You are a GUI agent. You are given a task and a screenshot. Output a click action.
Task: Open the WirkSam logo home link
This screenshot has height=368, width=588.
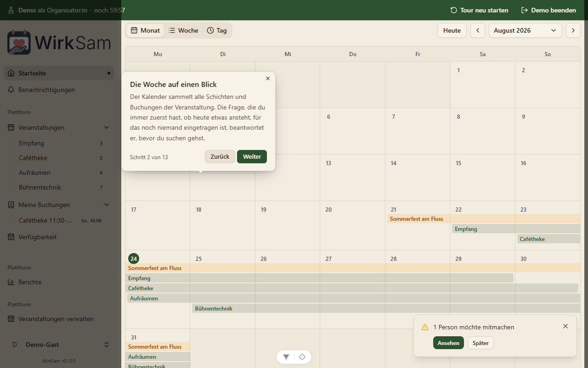(x=59, y=43)
